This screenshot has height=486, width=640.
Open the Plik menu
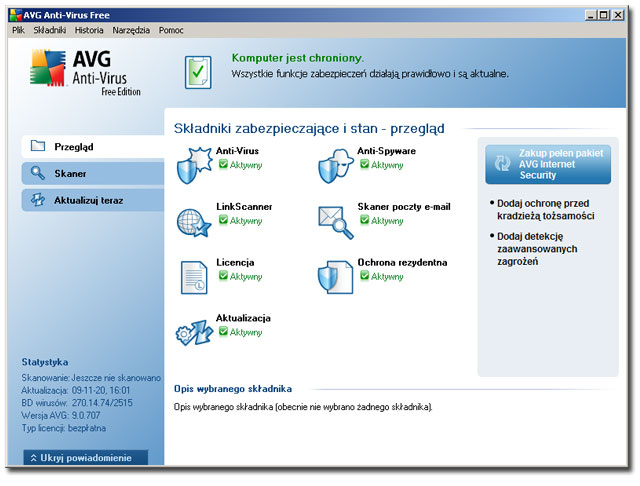pyautogui.click(x=18, y=30)
